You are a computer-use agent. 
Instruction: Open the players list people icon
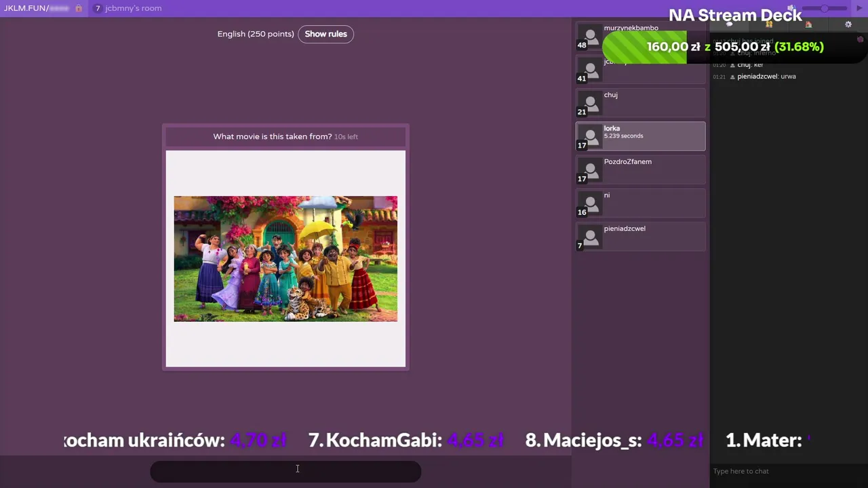(x=769, y=24)
